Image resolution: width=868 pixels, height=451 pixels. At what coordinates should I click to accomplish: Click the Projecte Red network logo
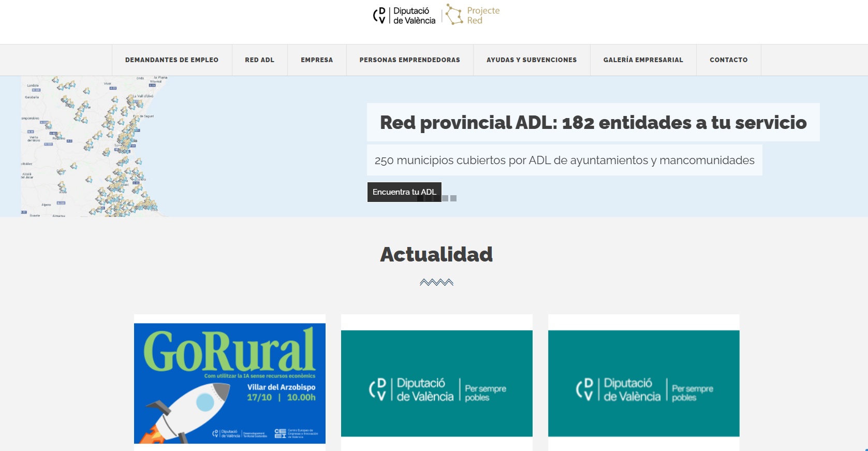473,16
